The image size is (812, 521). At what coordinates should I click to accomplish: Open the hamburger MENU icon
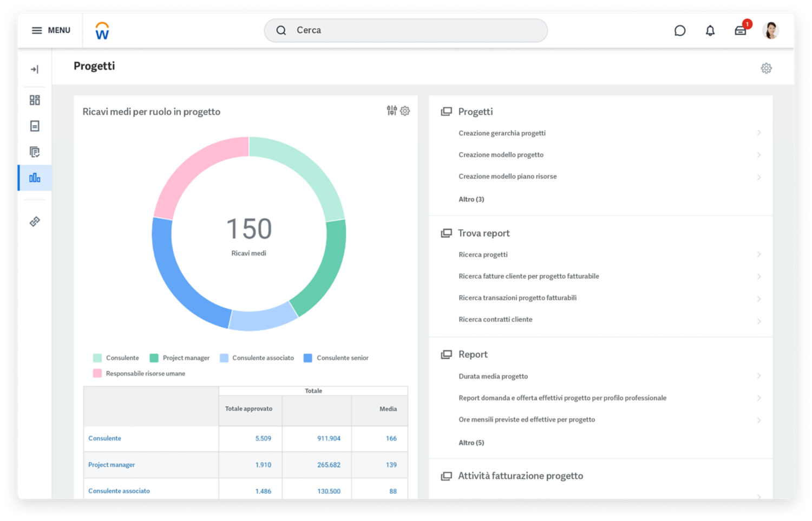37,30
